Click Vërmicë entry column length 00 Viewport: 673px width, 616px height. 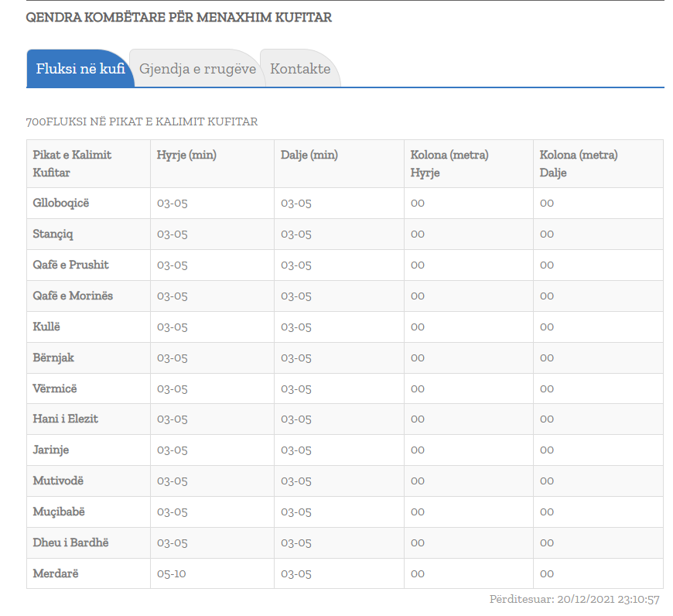pos(418,388)
